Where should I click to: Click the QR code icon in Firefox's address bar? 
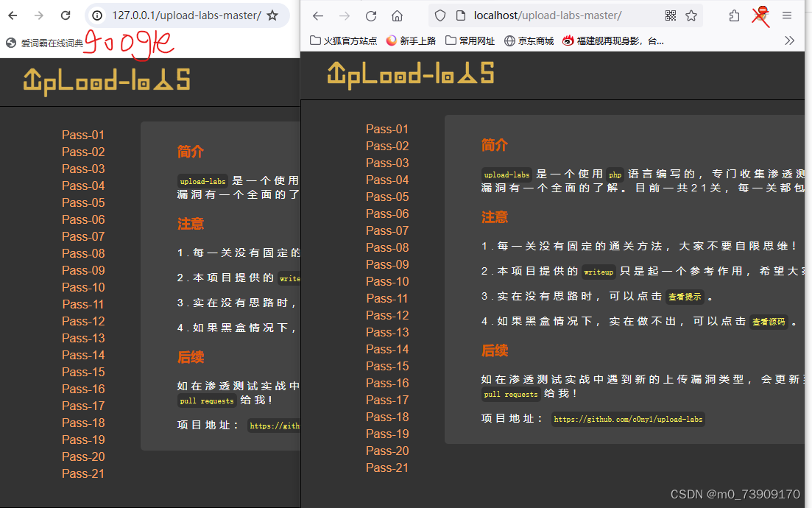pyautogui.click(x=670, y=15)
